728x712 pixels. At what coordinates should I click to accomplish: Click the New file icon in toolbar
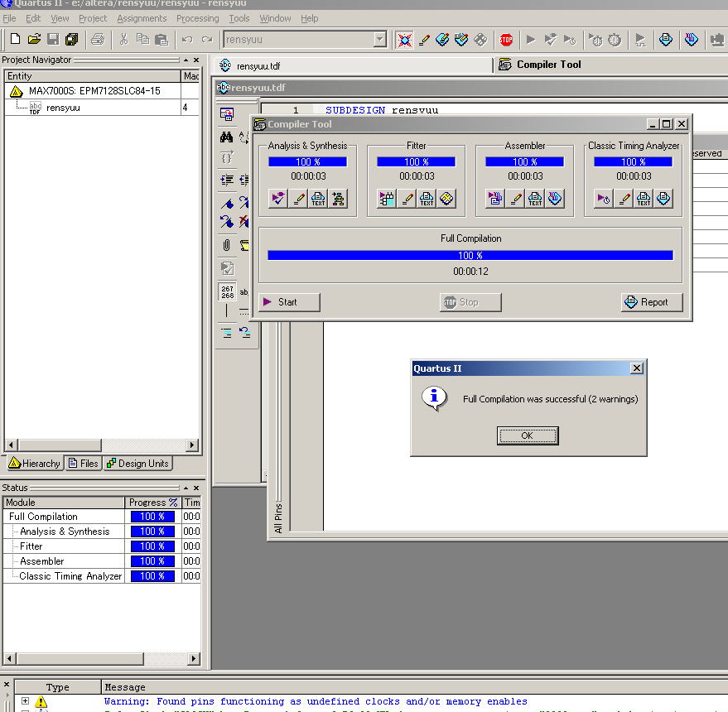tap(15, 40)
